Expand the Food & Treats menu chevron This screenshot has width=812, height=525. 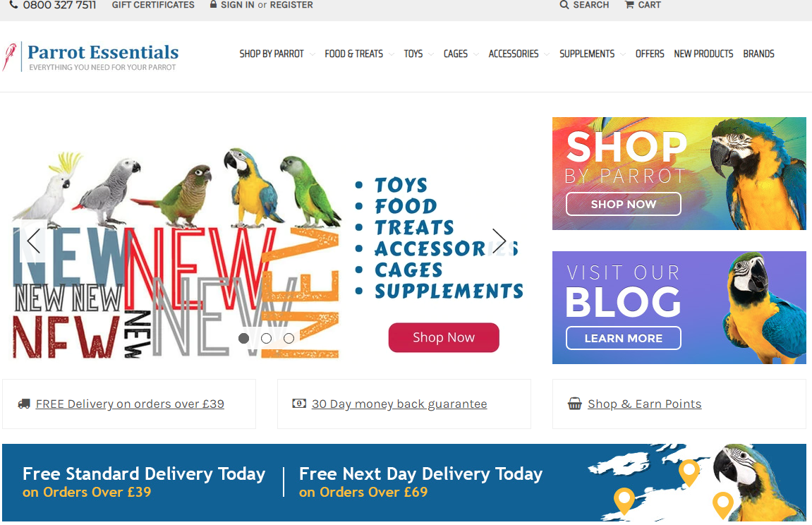coord(392,54)
